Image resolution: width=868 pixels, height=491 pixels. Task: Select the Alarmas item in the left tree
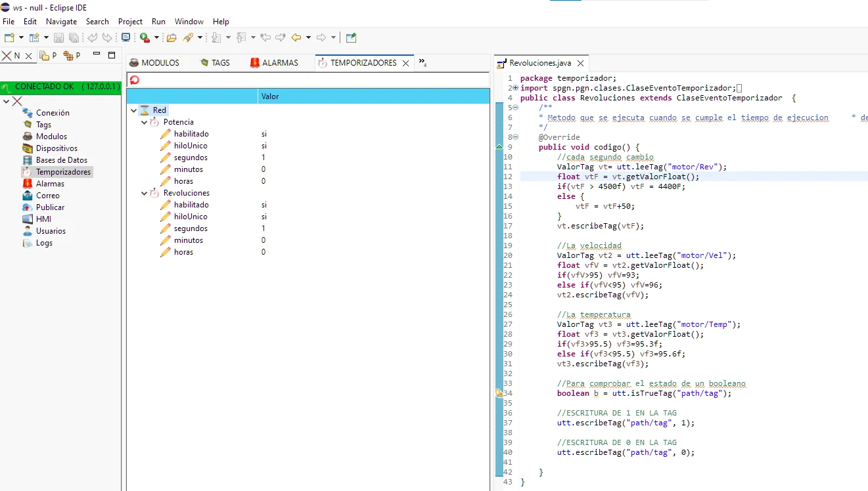tap(50, 184)
